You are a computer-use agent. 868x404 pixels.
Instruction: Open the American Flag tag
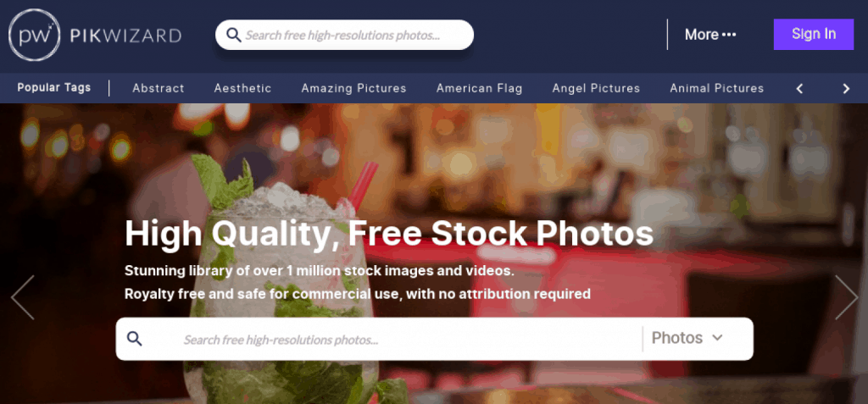click(x=480, y=89)
